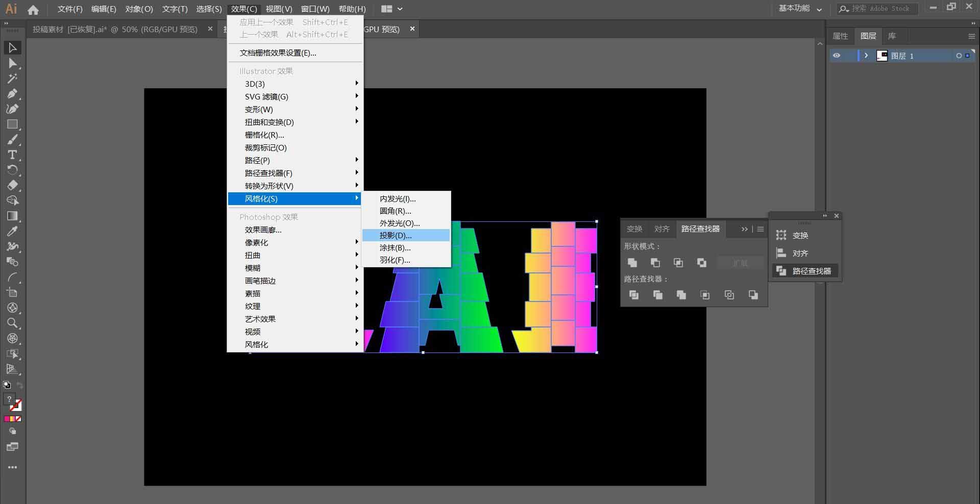Open 基本功能 workspace dropdown
This screenshot has width=980, height=504.
tap(800, 9)
